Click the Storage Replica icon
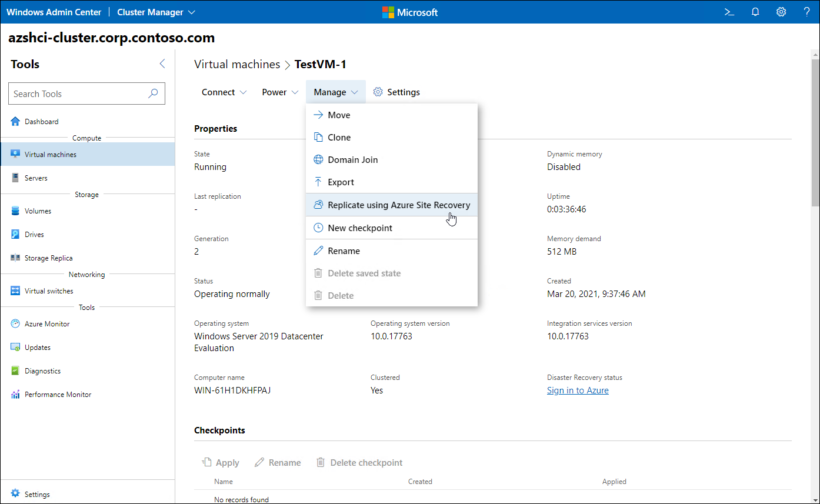This screenshot has height=504, width=820. [15, 258]
